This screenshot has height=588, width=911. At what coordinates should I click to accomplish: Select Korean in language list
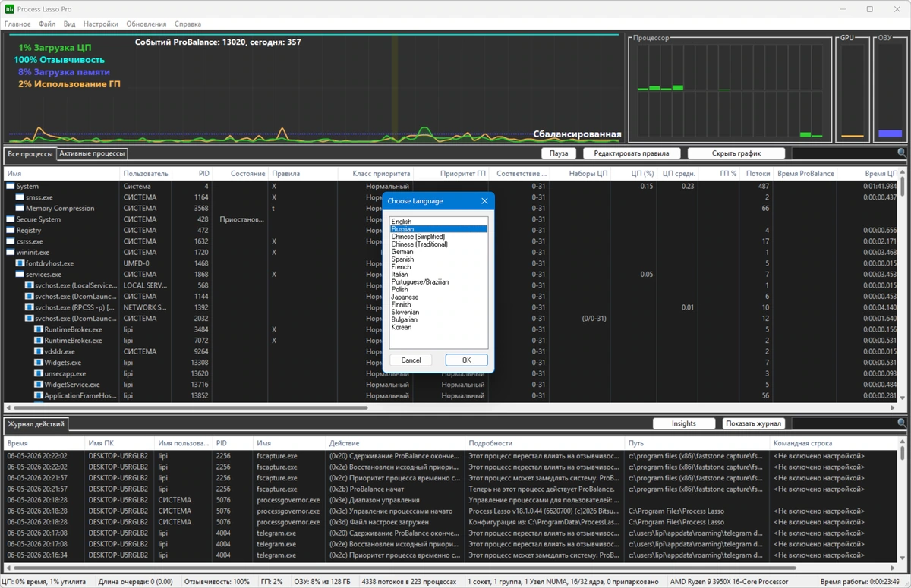[438, 327]
